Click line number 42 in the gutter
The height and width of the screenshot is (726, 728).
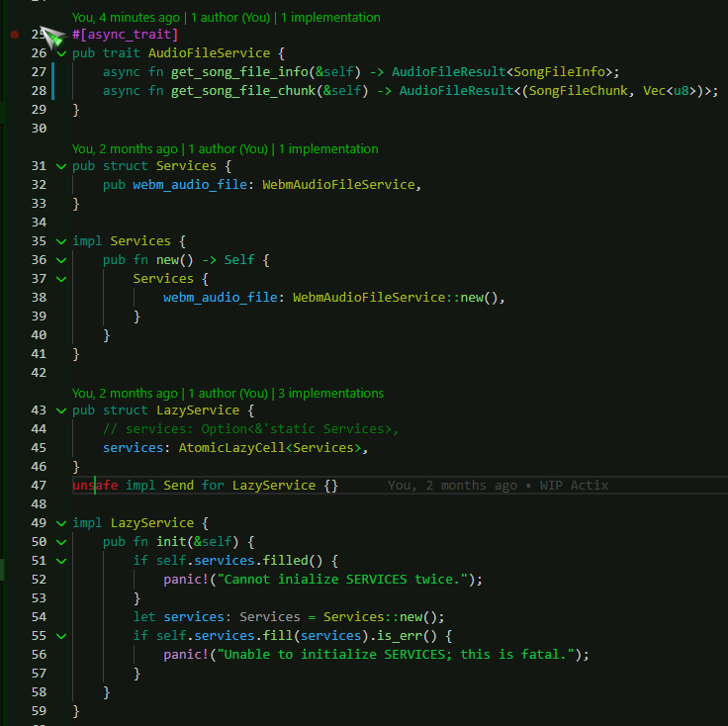[39, 373]
